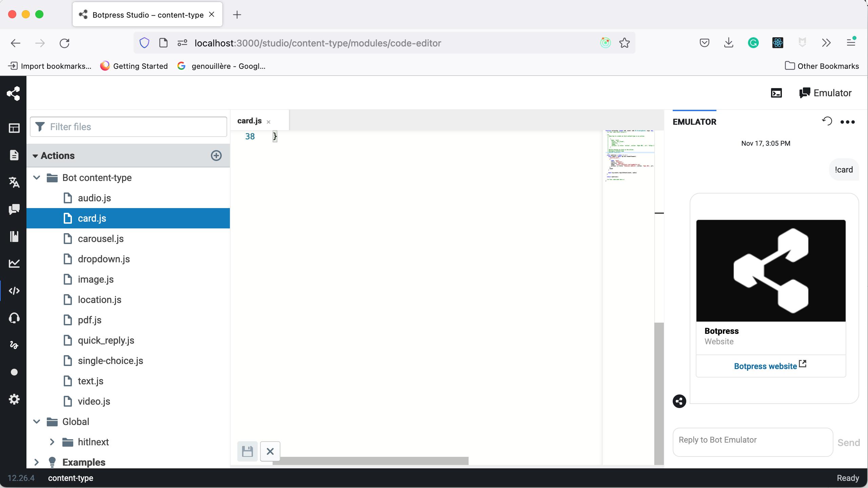Open the Content document icon in sidebar
This screenshot has height=488, width=868.
coord(14,155)
